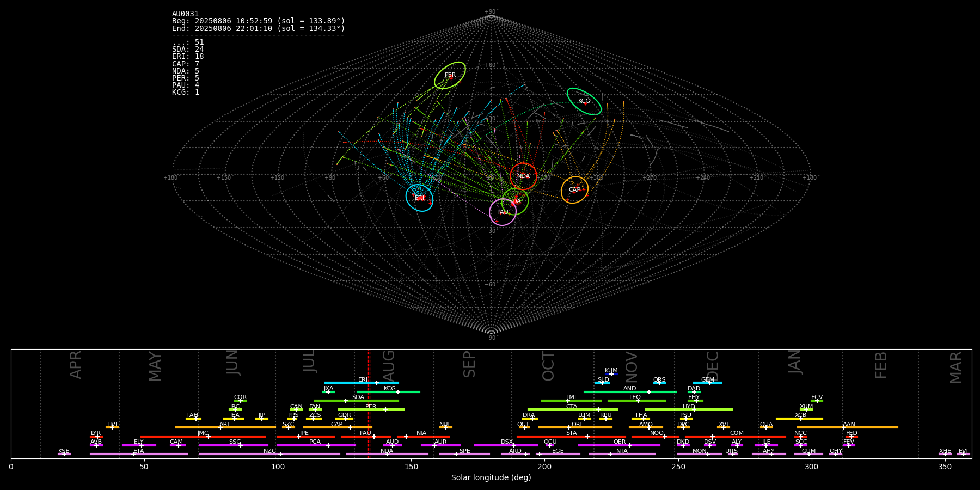Select the GEM shower bar in timeline

click(x=707, y=383)
